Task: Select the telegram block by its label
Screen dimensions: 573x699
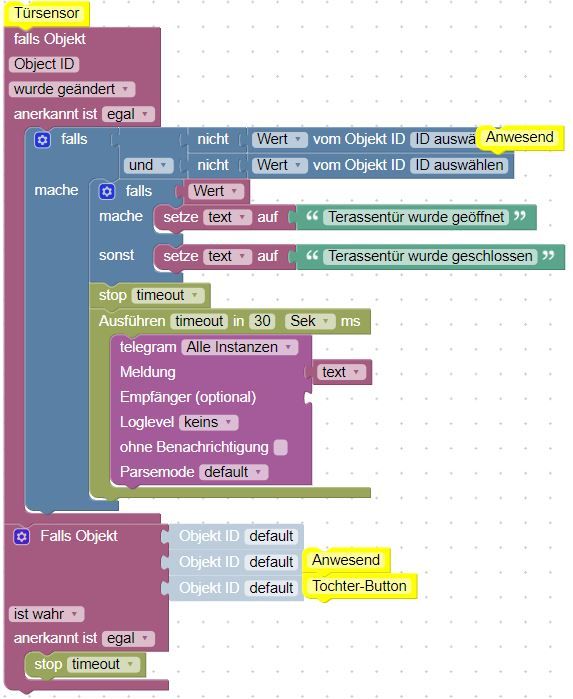Action: (x=148, y=347)
